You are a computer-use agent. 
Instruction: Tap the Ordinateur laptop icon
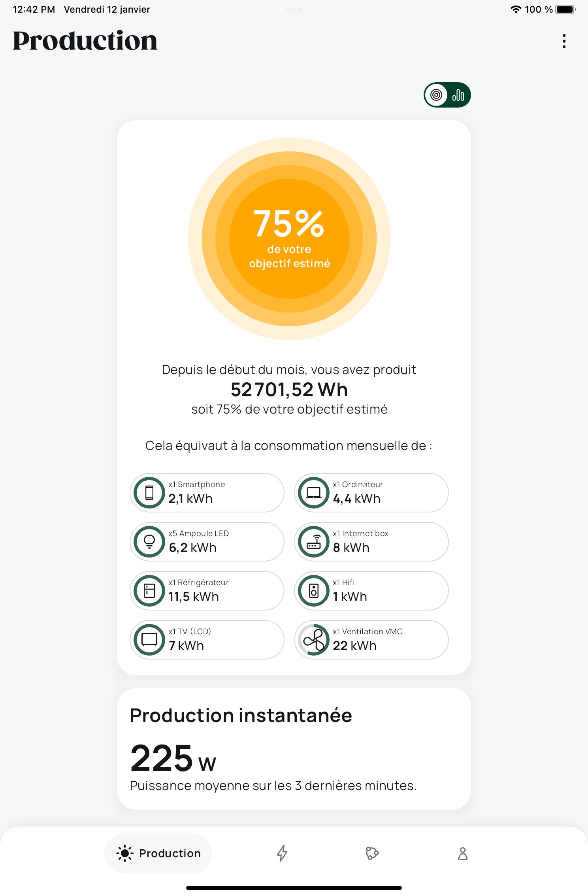click(x=314, y=493)
